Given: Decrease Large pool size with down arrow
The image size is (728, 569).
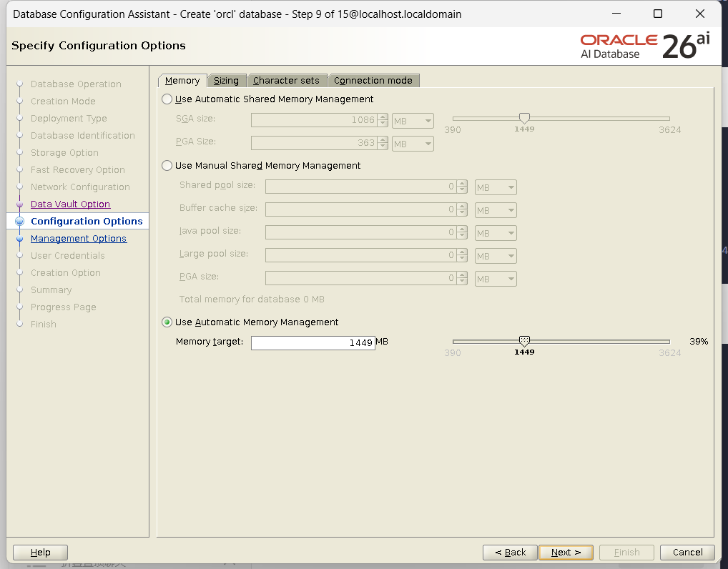Looking at the screenshot, I should [462, 259].
